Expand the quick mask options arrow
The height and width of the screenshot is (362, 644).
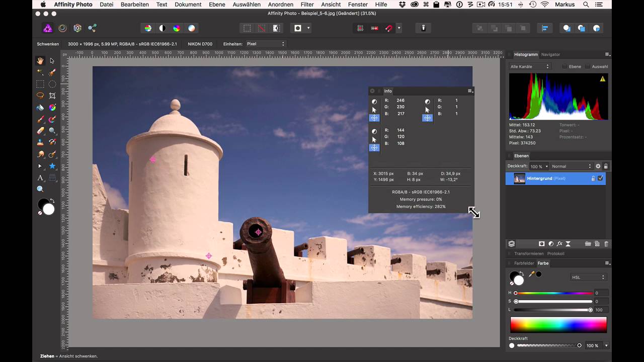(308, 28)
